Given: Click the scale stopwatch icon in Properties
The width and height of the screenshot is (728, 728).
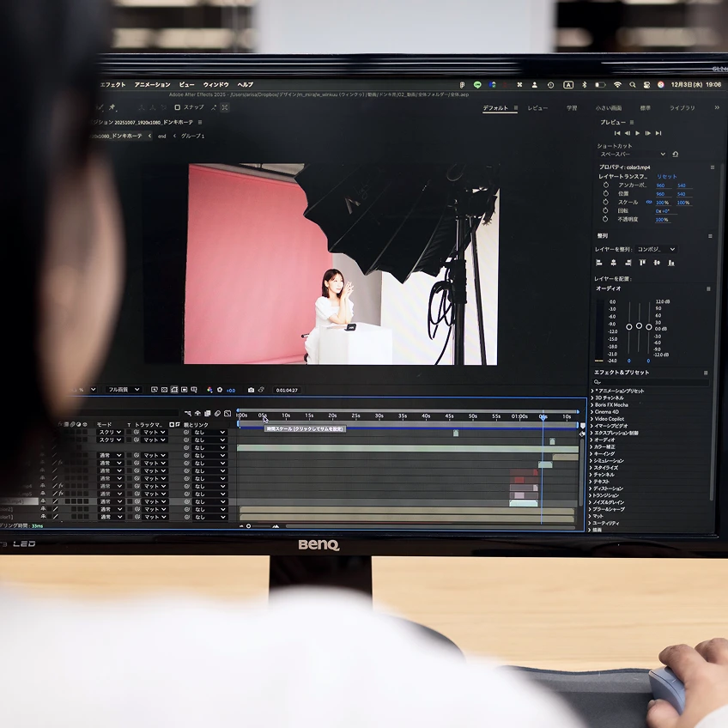Looking at the screenshot, I should [605, 203].
